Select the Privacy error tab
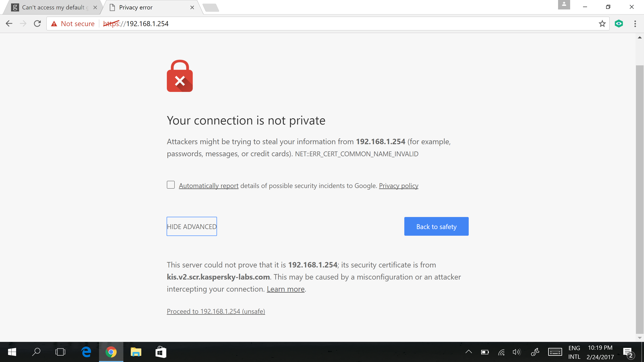The width and height of the screenshot is (644, 362). (152, 7)
